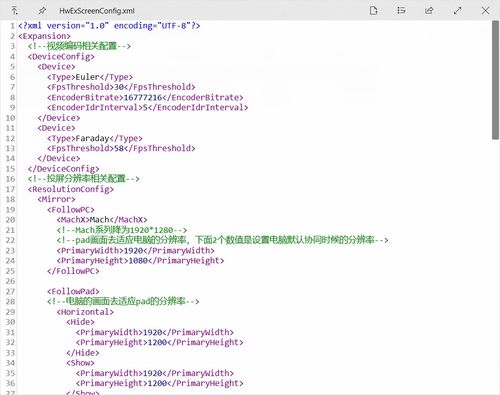
Task: Click the share icon in the header
Action: click(429, 11)
